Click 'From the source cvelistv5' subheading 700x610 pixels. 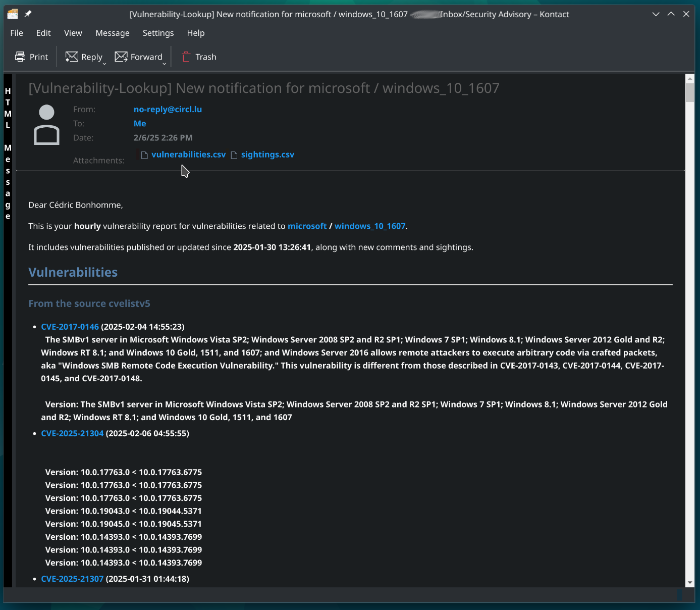click(x=89, y=303)
